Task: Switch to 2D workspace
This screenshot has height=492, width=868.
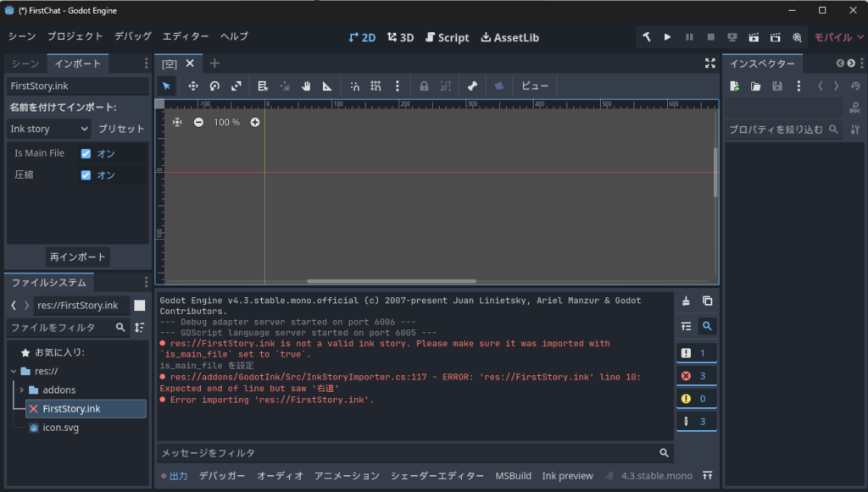Action: pyautogui.click(x=362, y=37)
